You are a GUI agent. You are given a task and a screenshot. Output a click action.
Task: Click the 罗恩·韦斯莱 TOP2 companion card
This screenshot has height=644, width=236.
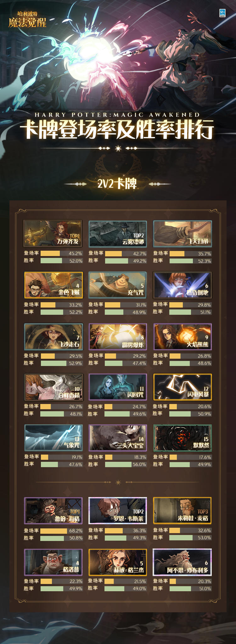[118, 510]
